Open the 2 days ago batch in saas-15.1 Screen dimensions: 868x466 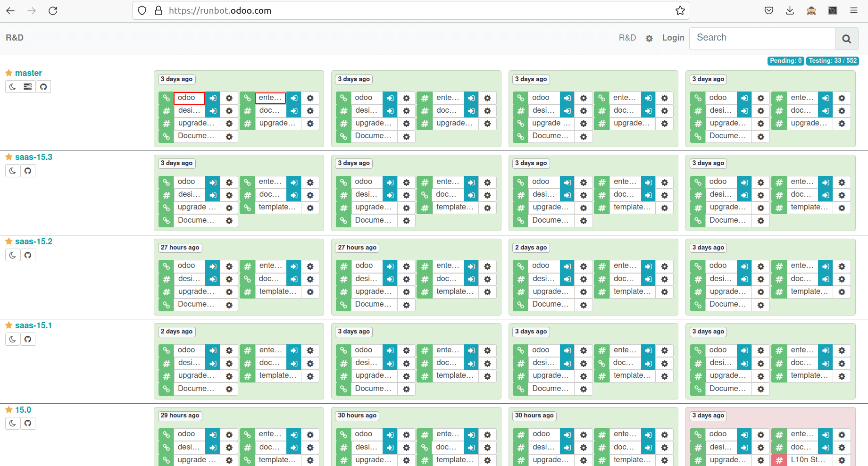click(x=176, y=332)
